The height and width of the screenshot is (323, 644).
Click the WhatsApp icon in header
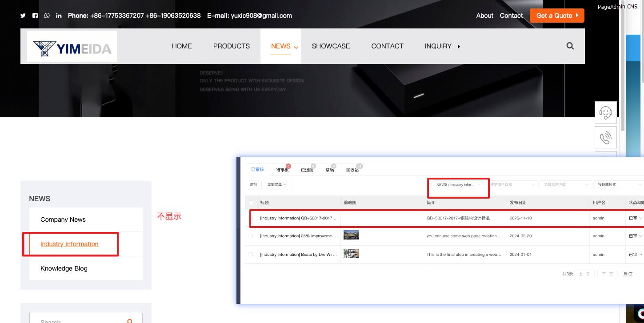coord(47,16)
